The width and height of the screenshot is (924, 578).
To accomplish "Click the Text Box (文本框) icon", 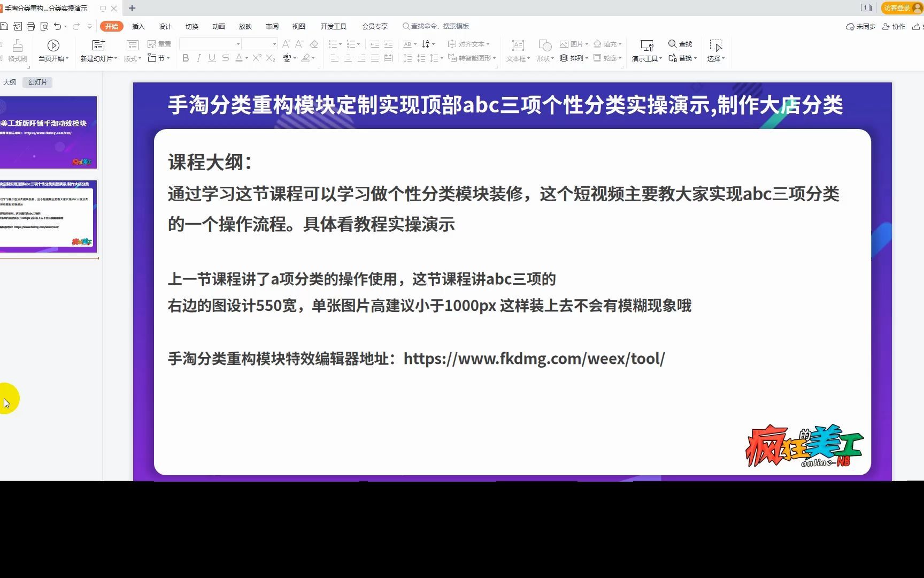I will point(518,45).
